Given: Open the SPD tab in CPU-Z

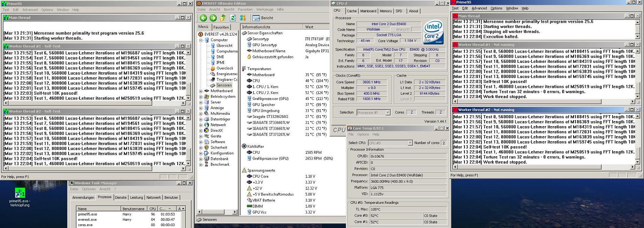Looking at the screenshot, I should pyautogui.click(x=399, y=11).
